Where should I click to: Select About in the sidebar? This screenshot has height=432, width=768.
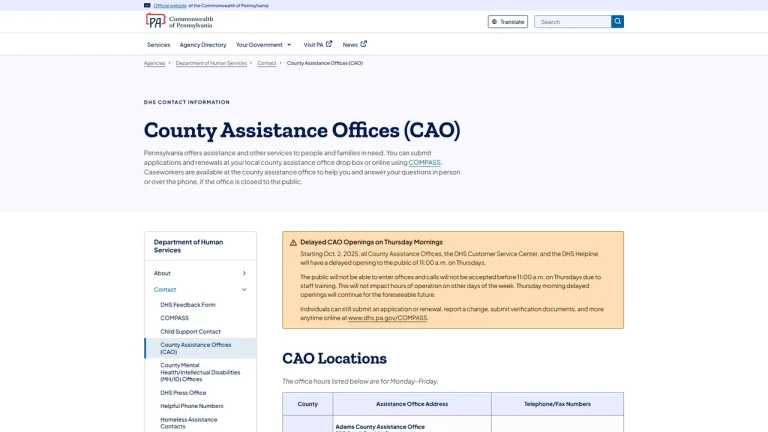pyautogui.click(x=162, y=273)
